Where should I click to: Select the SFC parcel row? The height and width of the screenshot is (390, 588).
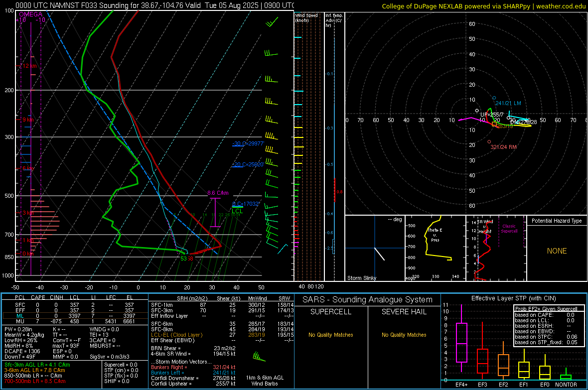[74, 305]
